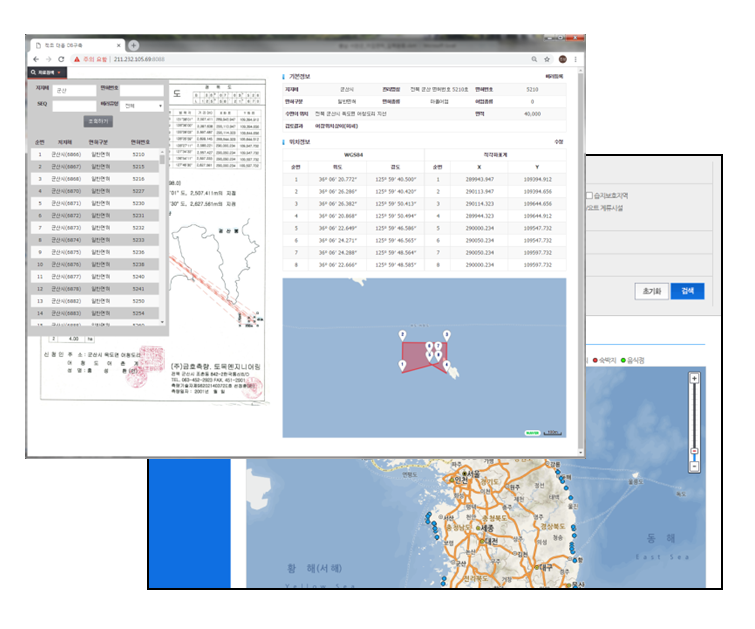Select list row 6 with license 5231
This screenshot has height=629, width=755.
(x=95, y=215)
